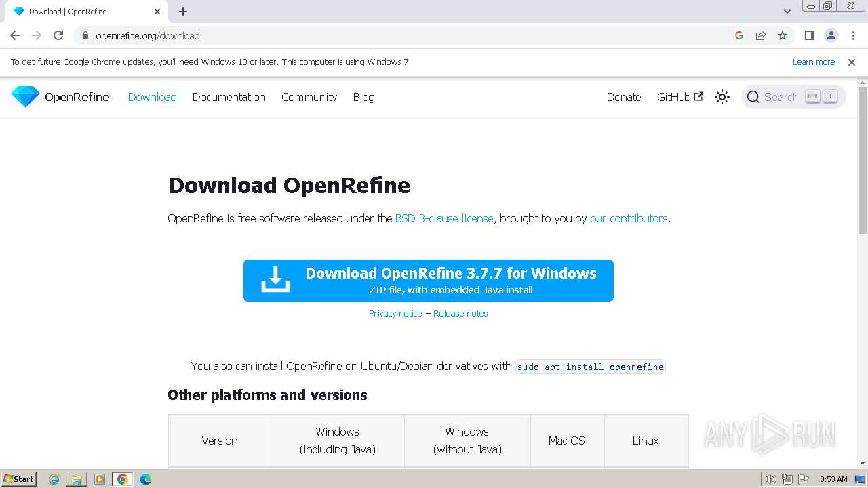The height and width of the screenshot is (488, 868).
Task: Open the GitHub external link
Action: [x=680, y=97]
